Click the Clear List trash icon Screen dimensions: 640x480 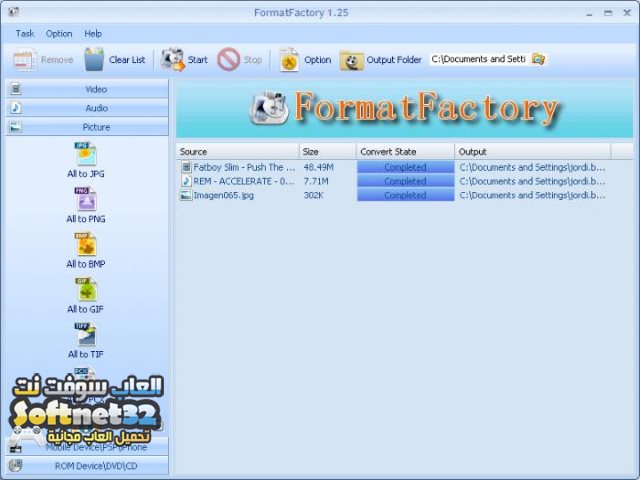pyautogui.click(x=94, y=60)
